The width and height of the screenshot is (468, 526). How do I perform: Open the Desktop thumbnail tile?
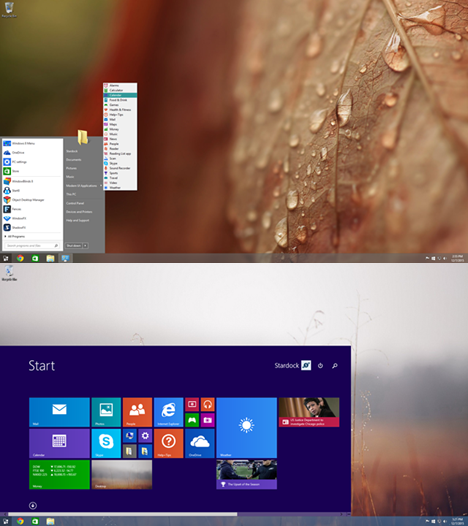tap(122, 474)
